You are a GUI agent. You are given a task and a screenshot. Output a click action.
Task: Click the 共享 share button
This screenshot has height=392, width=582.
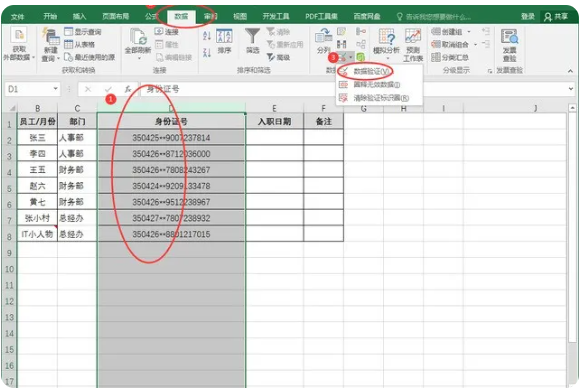556,17
